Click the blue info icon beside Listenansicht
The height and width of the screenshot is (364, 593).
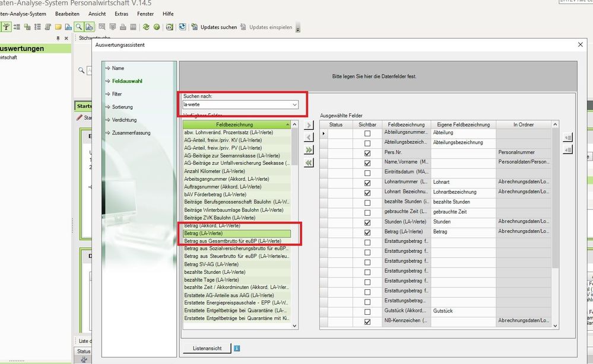(x=237, y=348)
